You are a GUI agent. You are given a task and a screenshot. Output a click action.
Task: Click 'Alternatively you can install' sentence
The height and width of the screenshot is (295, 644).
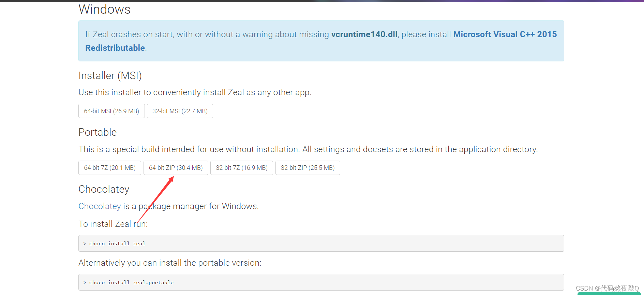[x=170, y=263]
